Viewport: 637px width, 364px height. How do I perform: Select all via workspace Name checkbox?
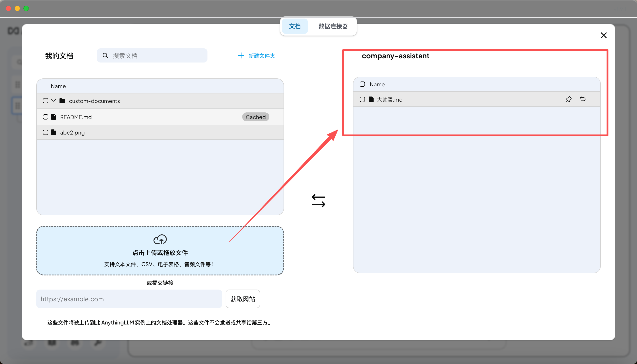click(362, 84)
